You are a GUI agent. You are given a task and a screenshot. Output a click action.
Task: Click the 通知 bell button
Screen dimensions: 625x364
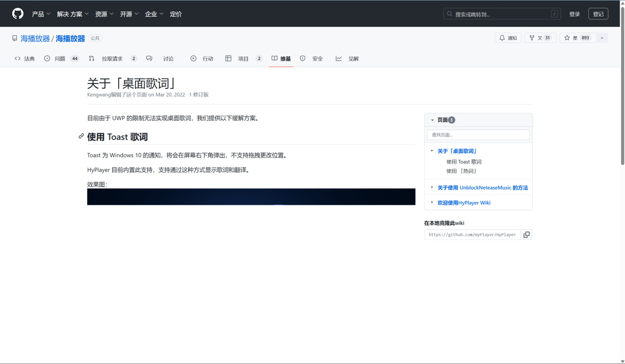coord(508,38)
